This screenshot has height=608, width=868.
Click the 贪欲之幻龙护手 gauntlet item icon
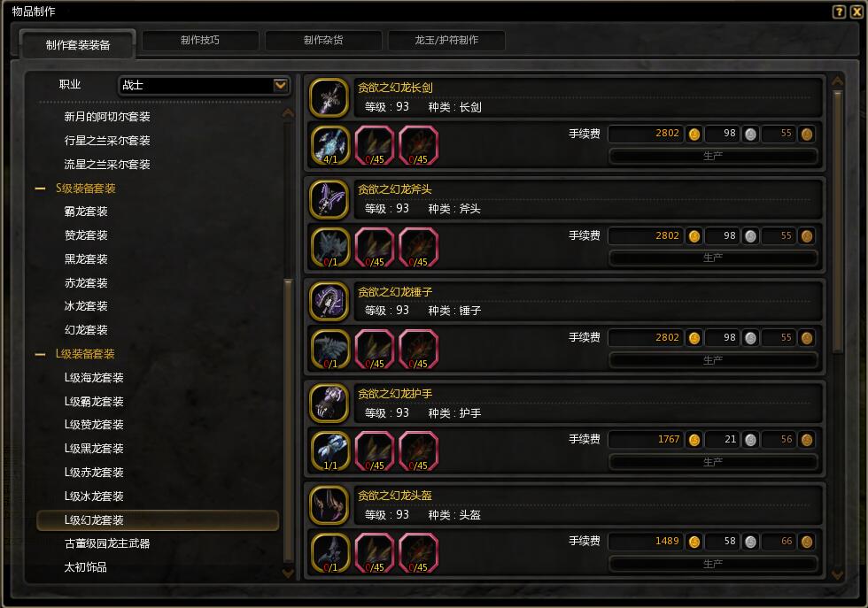coord(329,404)
